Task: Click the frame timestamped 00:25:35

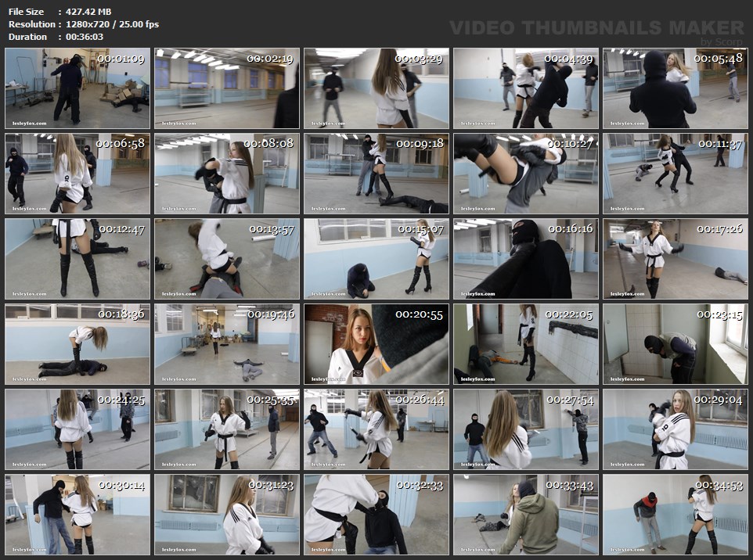Action: point(227,429)
